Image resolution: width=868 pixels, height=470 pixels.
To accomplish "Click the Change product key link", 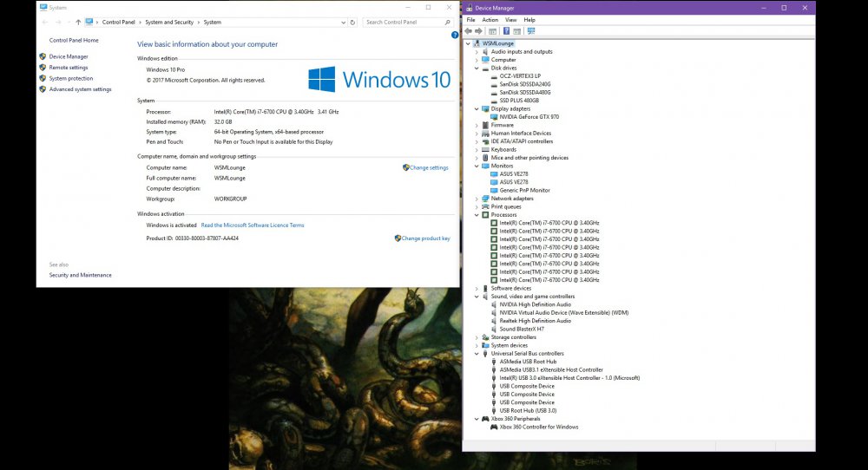I will tap(425, 238).
